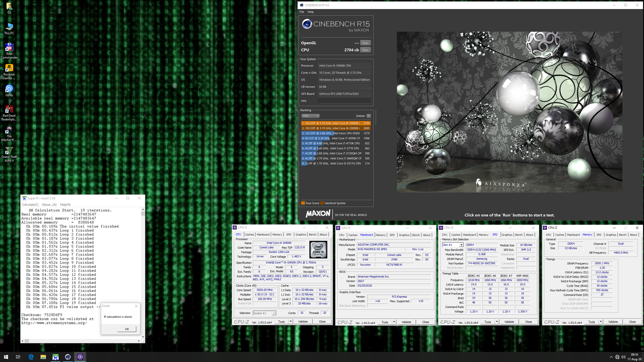This screenshot has width=644, height=362.
Task: Open Grand Theft Auto V desktop icon
Action: tap(9, 154)
